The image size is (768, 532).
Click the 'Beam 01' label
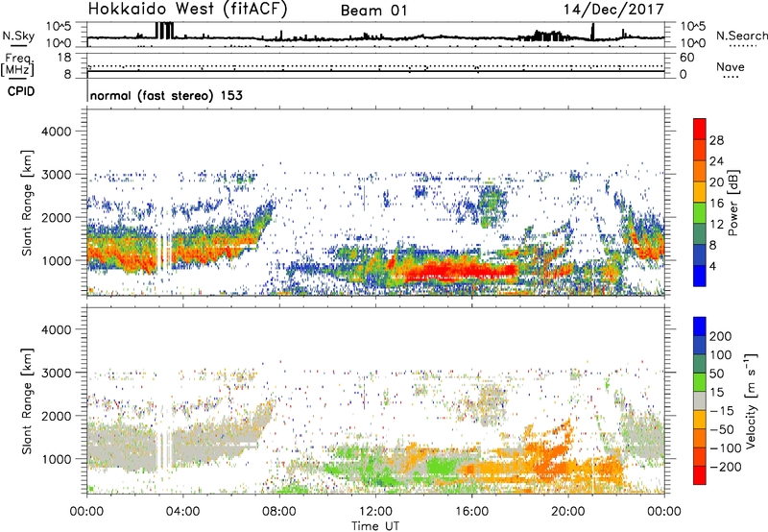(373, 11)
